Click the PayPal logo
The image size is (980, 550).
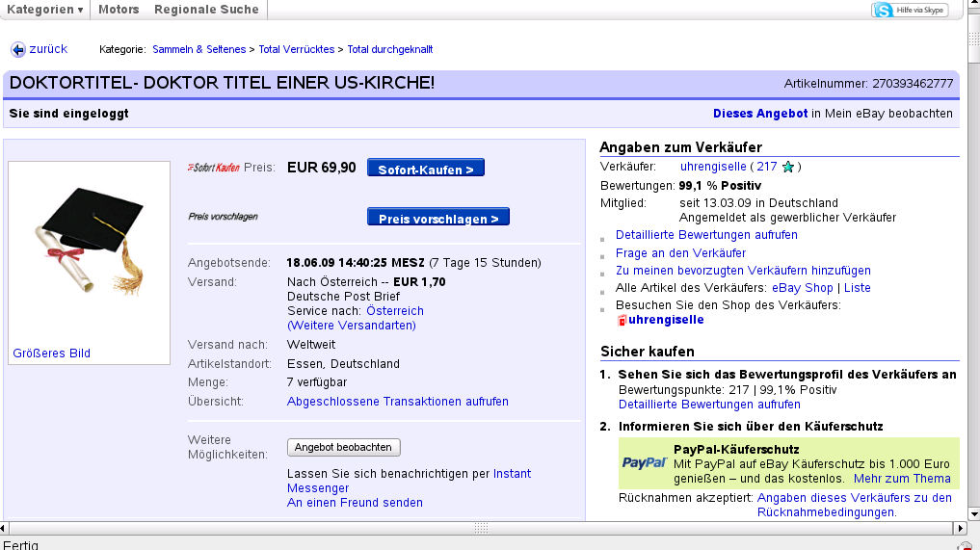pyautogui.click(x=644, y=463)
